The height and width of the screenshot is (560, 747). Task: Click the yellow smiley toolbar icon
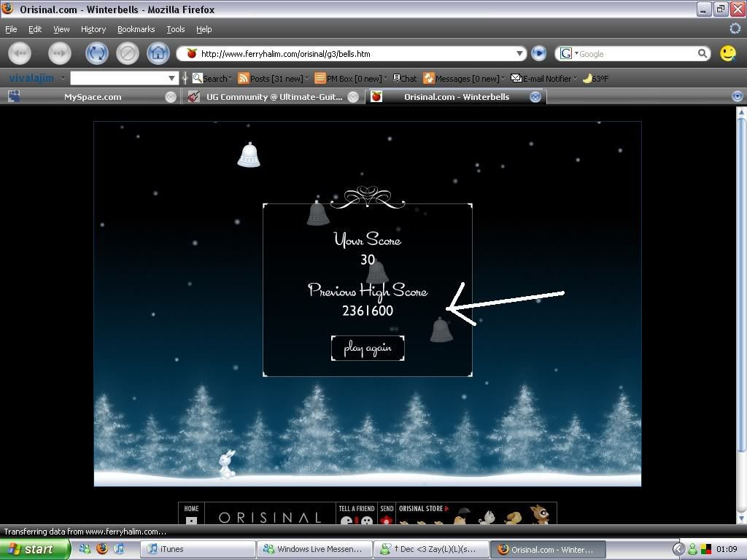(727, 53)
